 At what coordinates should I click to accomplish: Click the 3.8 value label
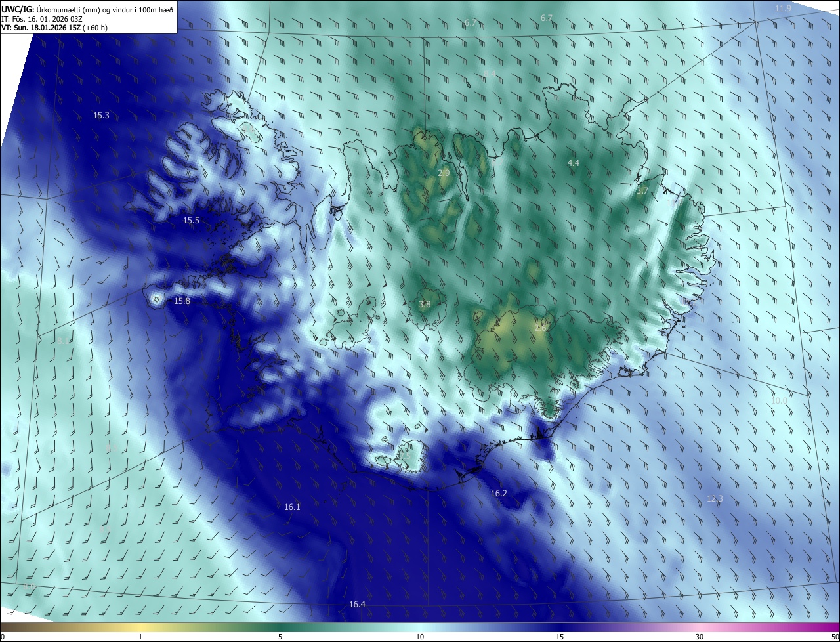pos(425,304)
